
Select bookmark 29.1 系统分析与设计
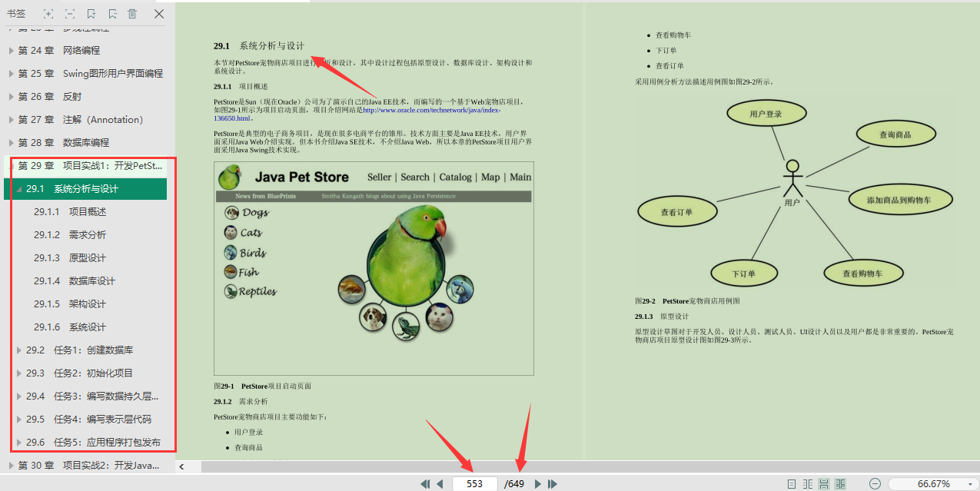click(x=72, y=189)
